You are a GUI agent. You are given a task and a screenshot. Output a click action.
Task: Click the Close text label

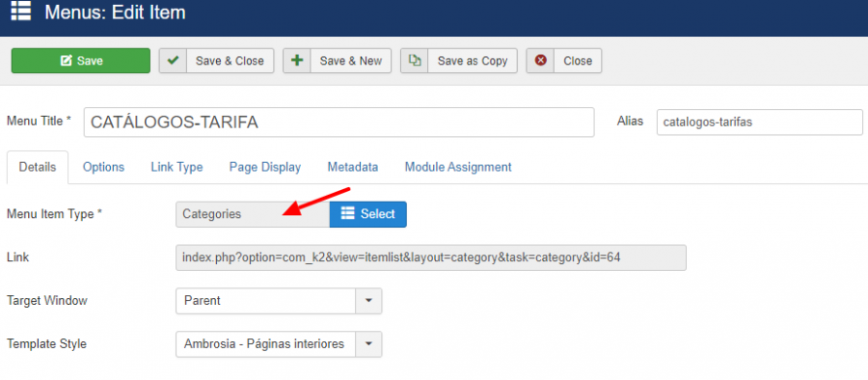(578, 61)
